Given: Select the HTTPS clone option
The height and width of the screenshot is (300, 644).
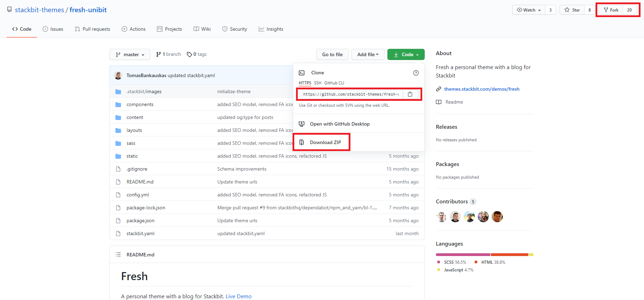Looking at the screenshot, I should point(305,83).
